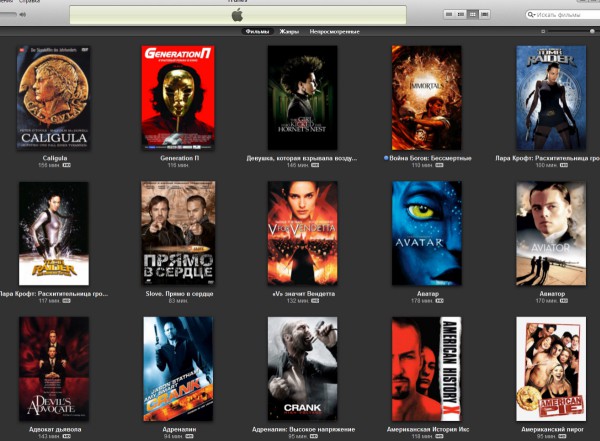Click the Адреналин title text
This screenshot has width=600, height=441.
point(179,429)
